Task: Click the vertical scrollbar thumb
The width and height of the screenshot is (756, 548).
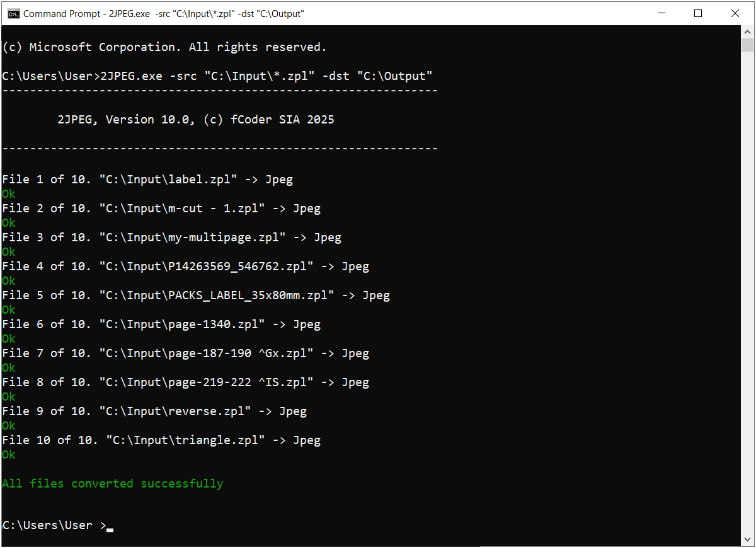Action: point(747,45)
